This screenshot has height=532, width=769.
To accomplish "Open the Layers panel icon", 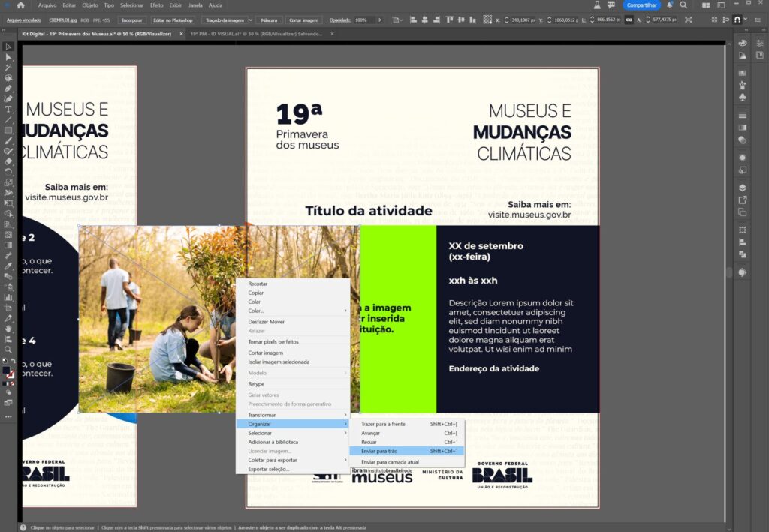I will pos(742,188).
